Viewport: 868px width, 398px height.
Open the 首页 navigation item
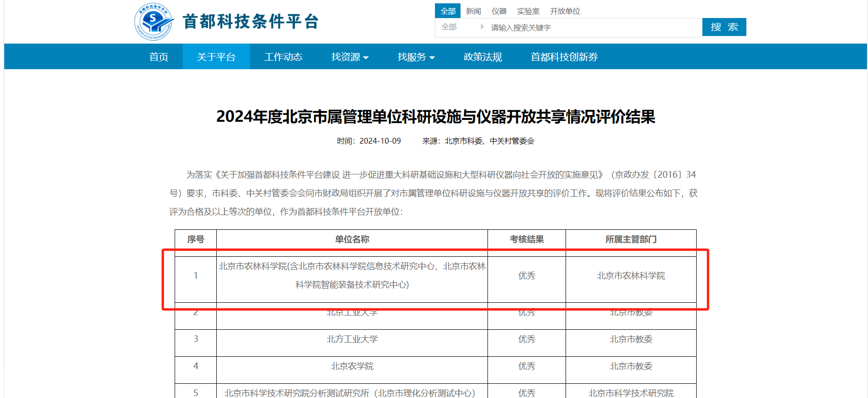pos(159,57)
